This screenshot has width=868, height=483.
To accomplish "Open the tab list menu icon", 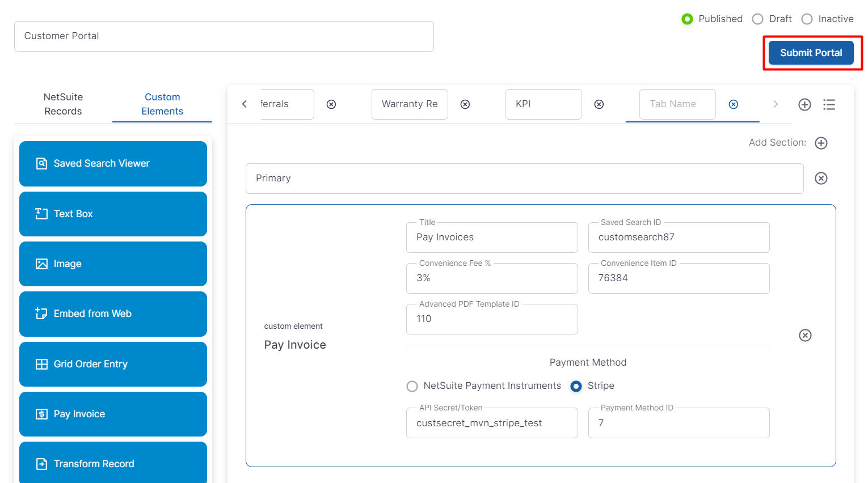I will 829,104.
